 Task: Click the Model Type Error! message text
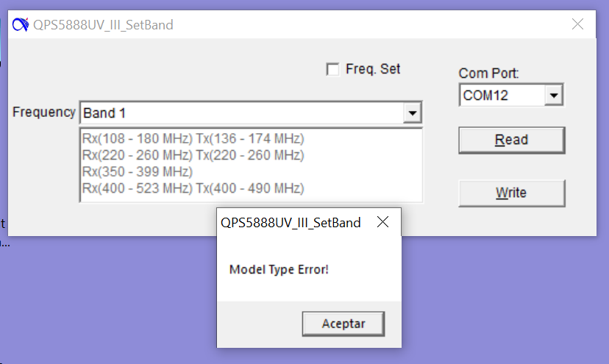(x=279, y=269)
